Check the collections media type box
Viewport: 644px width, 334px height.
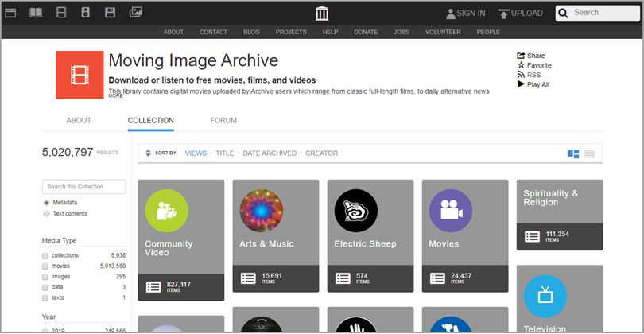45,255
